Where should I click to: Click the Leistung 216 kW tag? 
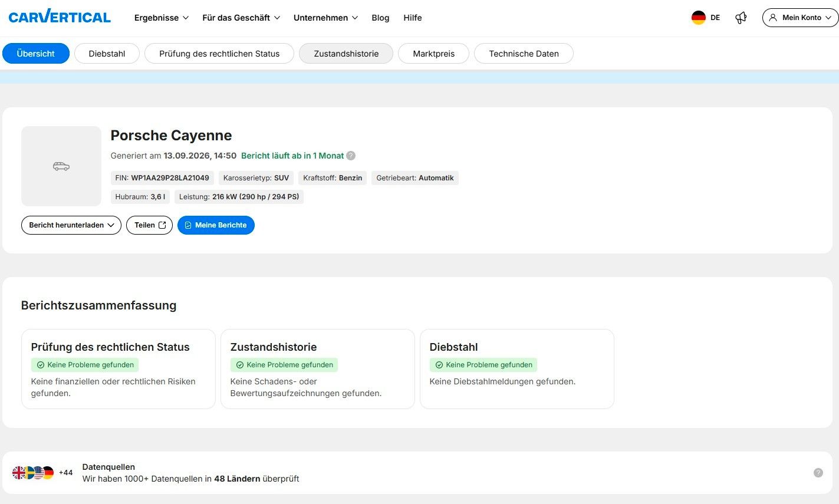coord(239,197)
